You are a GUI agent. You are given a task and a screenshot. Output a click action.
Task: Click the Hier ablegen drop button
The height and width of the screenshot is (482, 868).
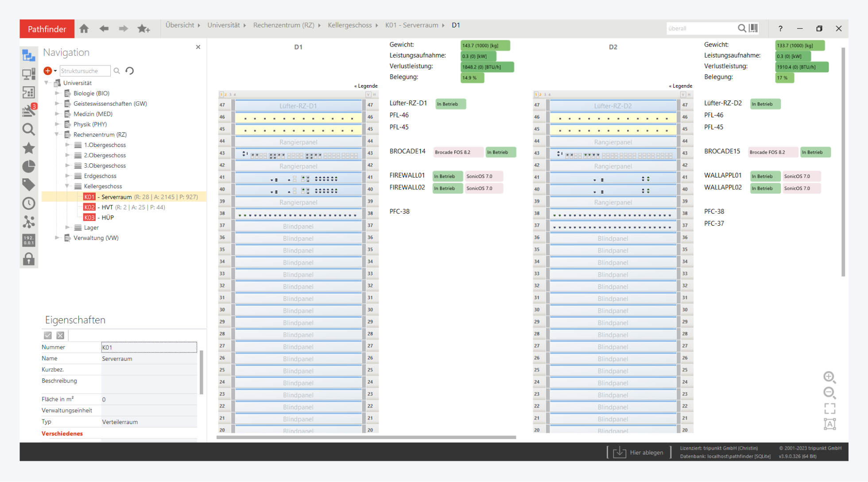[639, 452]
